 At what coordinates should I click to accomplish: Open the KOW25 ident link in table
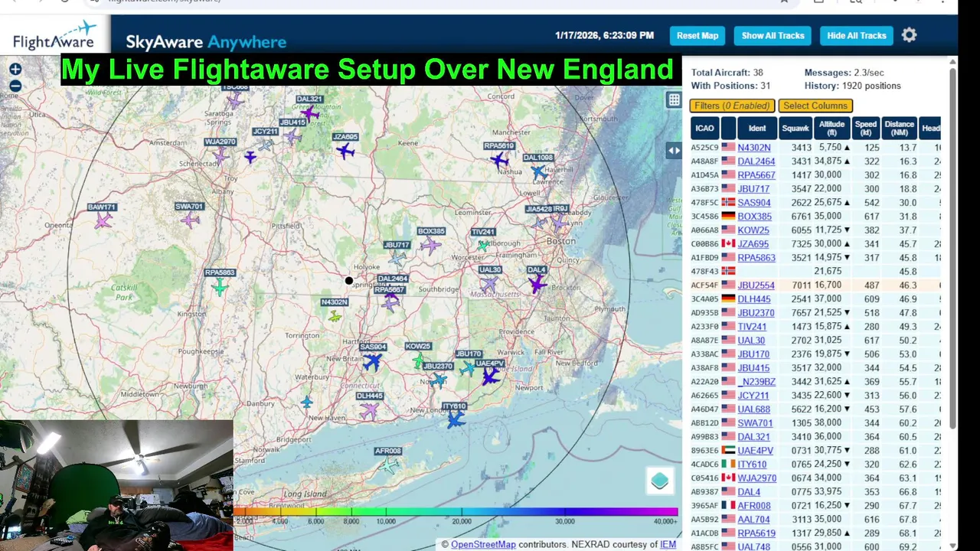(753, 230)
